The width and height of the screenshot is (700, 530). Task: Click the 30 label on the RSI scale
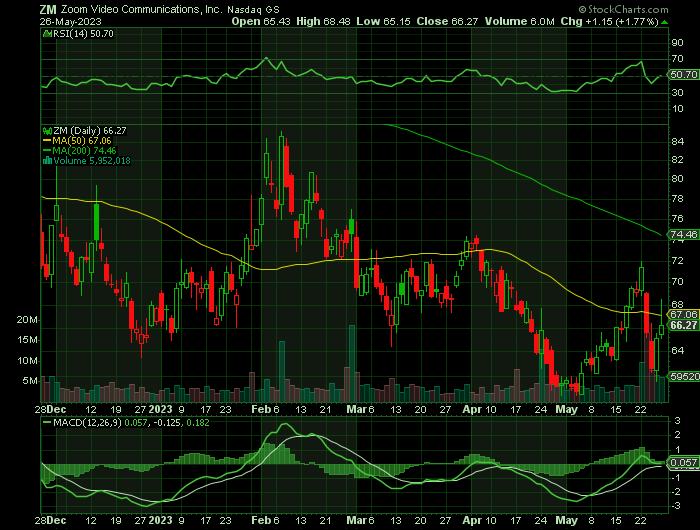(677, 92)
